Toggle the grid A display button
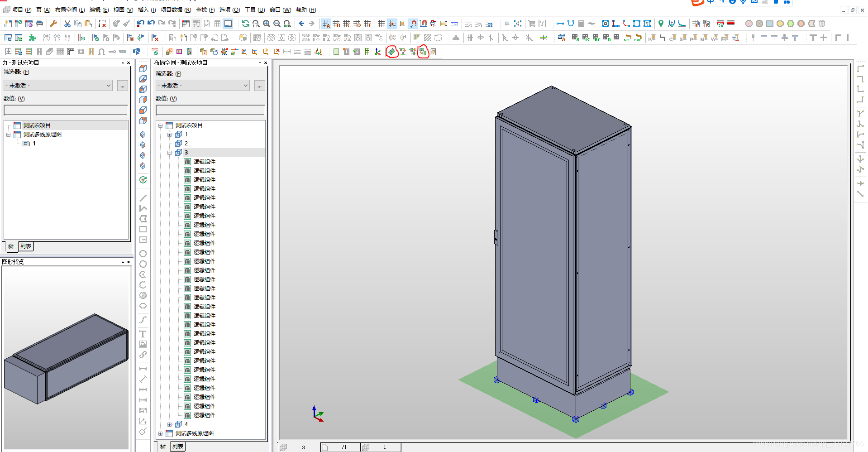Viewport: 868px width, 452px height. click(326, 24)
